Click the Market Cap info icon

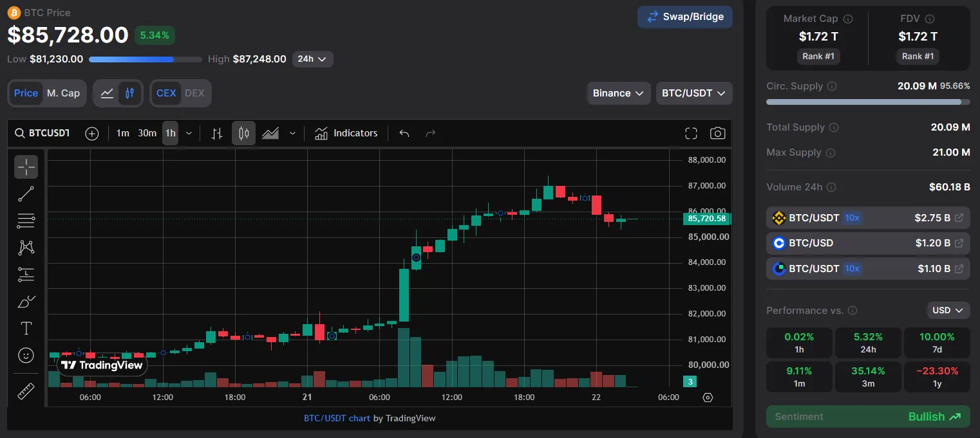(848, 19)
